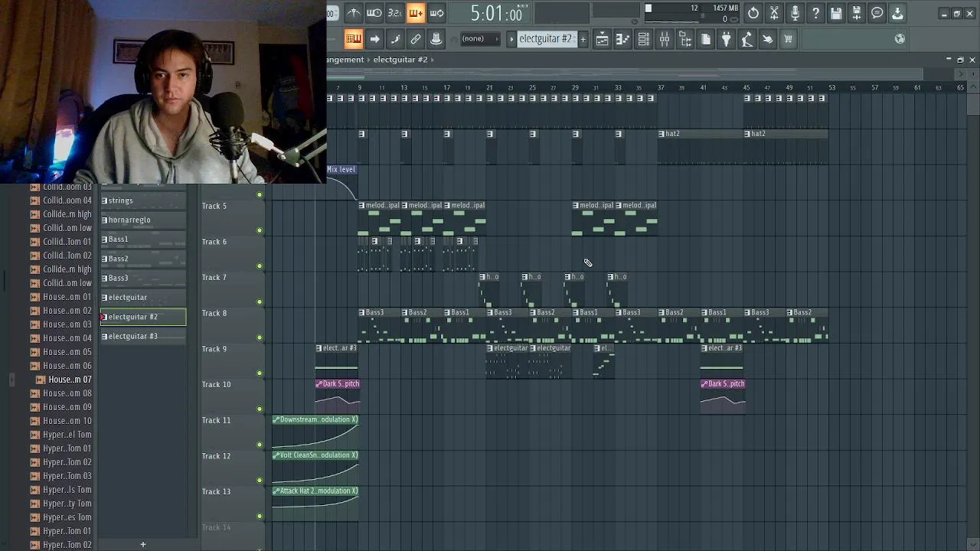This screenshot has width=980, height=551.
Task: Click the step edit icon beside the arrow
Action: click(395, 39)
